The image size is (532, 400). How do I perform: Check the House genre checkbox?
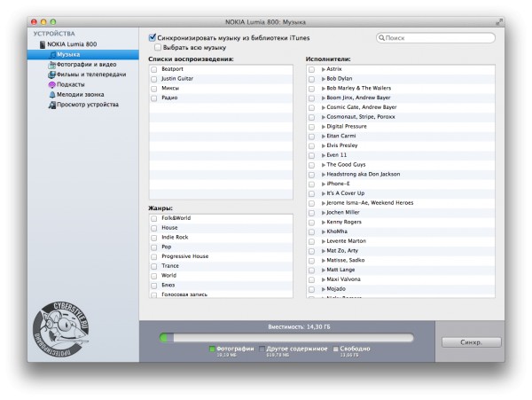click(154, 228)
